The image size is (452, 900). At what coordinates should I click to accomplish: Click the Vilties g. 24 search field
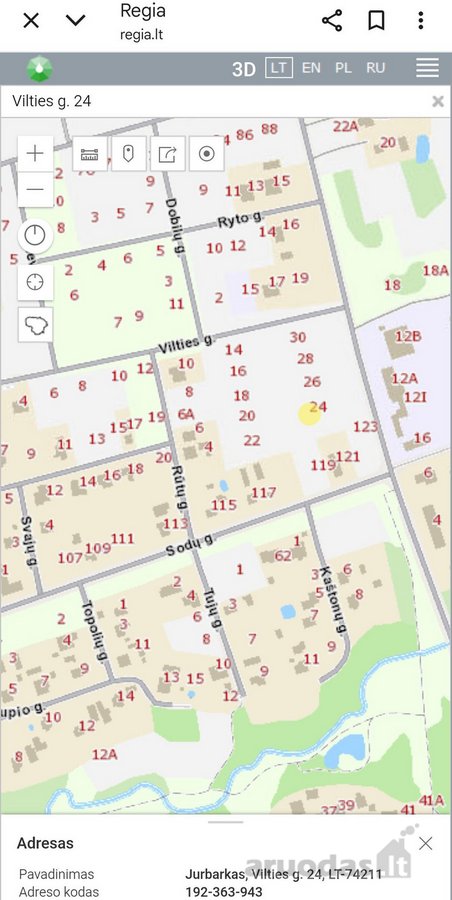point(218,102)
